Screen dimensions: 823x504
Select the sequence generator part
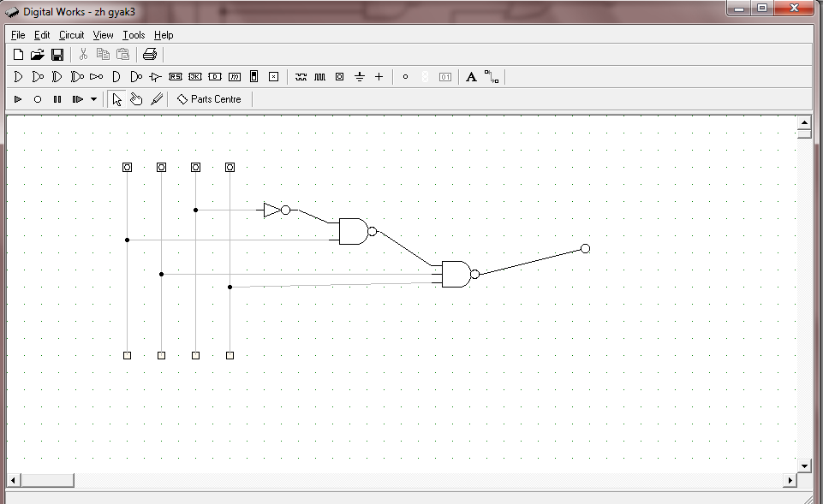pyautogui.click(x=301, y=76)
